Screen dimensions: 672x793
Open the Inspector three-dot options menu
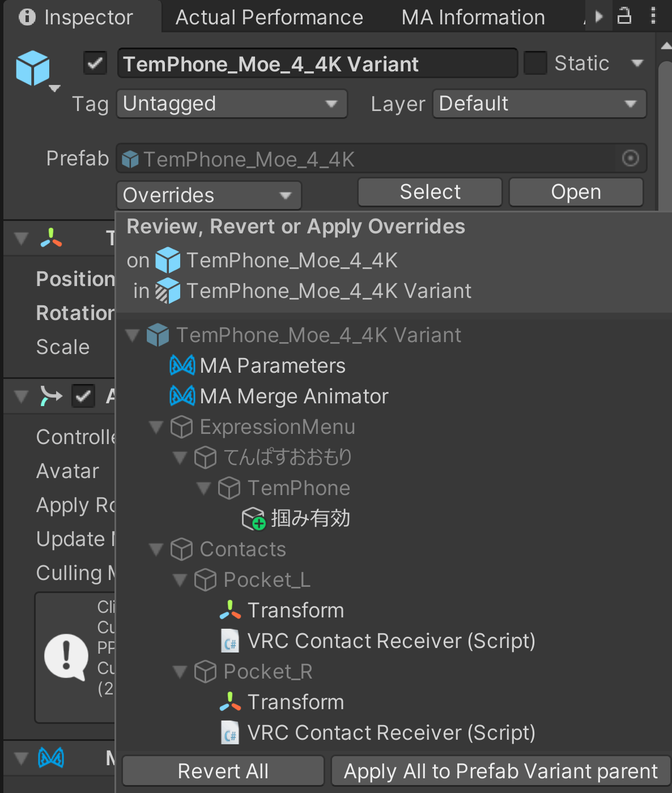click(x=653, y=16)
